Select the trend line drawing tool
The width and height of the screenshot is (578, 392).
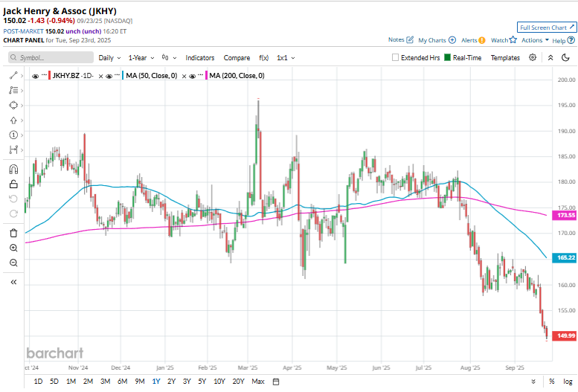13,76
